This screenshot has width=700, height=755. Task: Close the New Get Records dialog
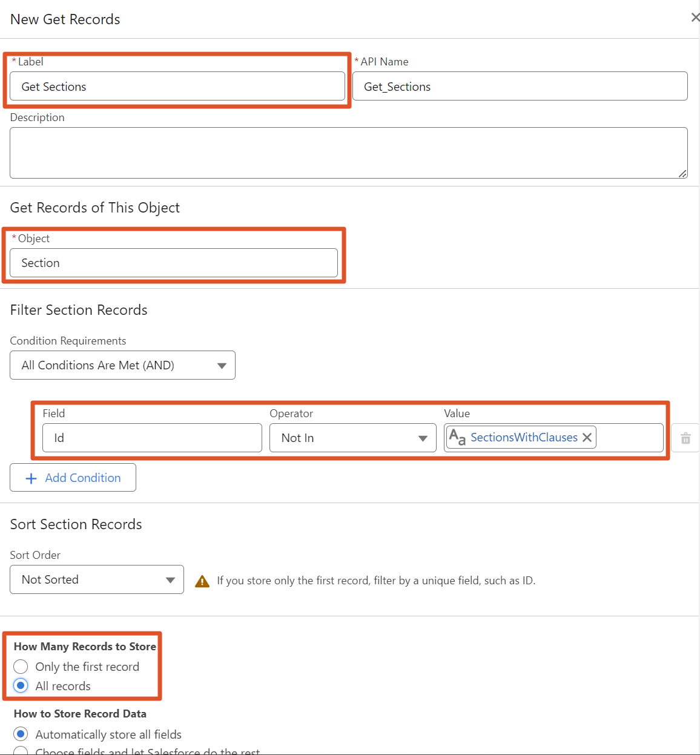[x=695, y=18]
